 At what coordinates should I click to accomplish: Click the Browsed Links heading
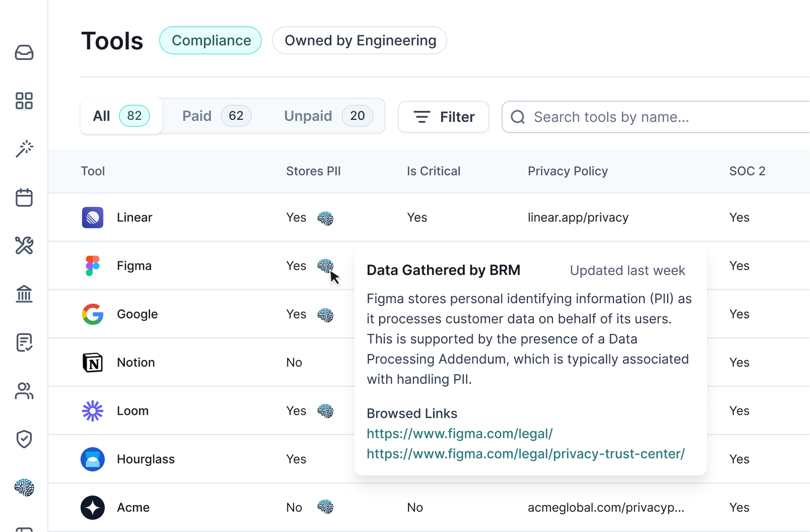pyautogui.click(x=412, y=413)
